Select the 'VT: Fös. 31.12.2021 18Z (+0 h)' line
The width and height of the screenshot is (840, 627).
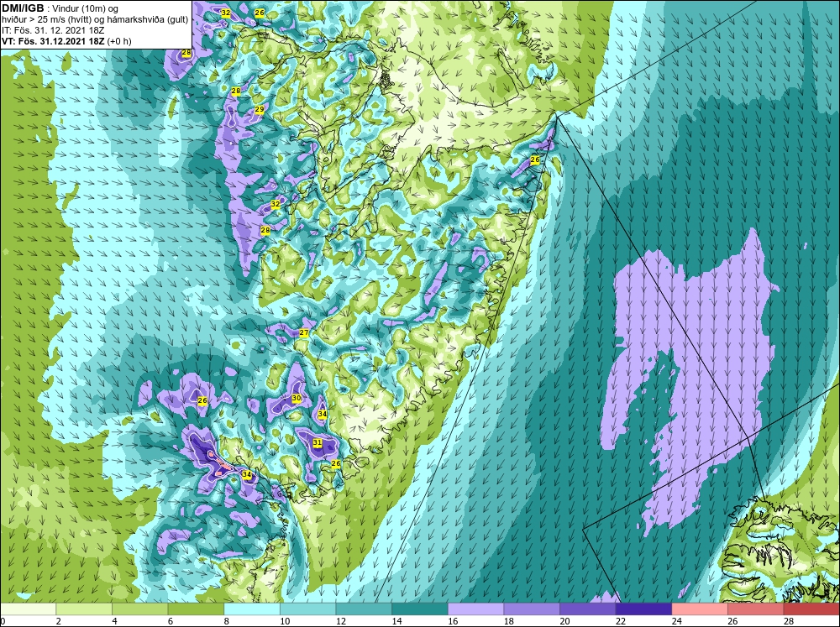point(66,41)
